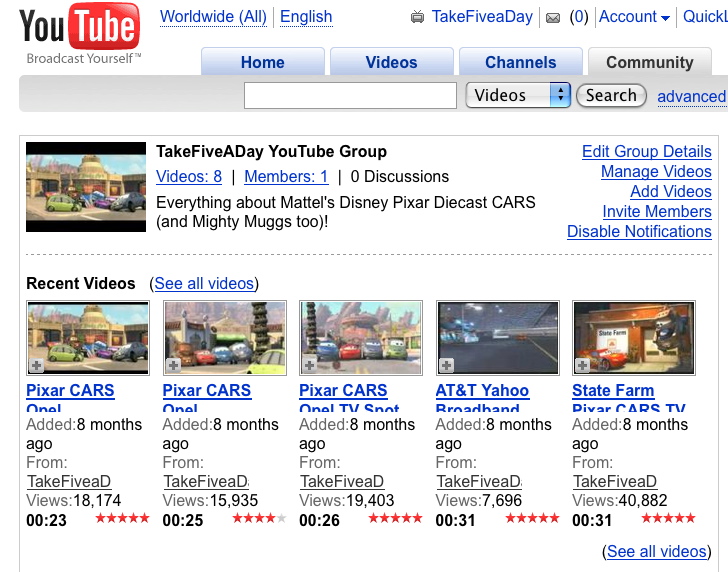This screenshot has height=572, width=728.
Task: Go to the Home tab
Action: 263,62
